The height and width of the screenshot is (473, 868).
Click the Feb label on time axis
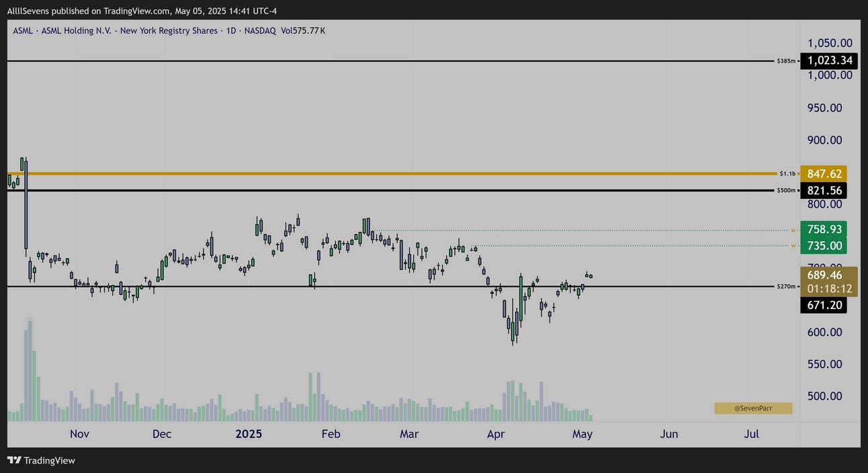pyautogui.click(x=331, y=434)
